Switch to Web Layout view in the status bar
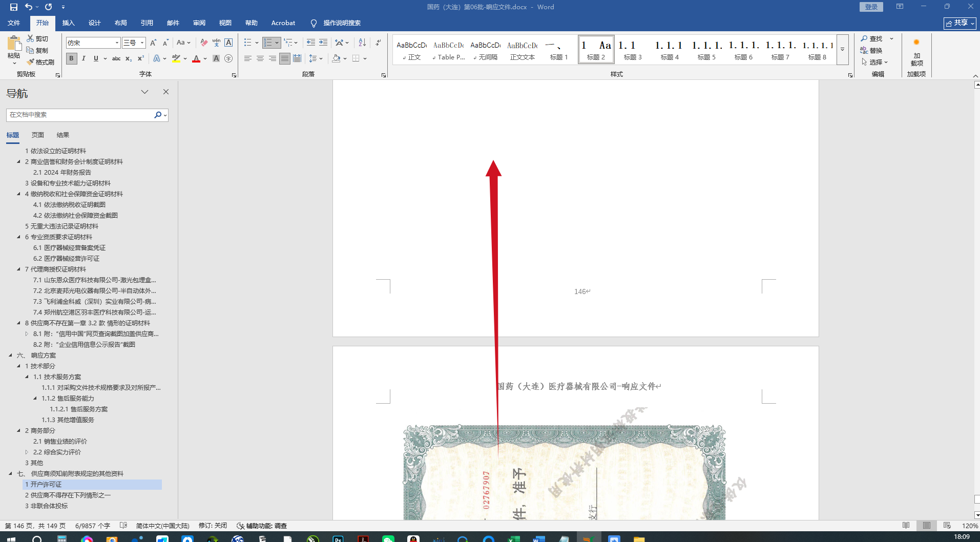Viewport: 980px width, 542px height. click(x=947, y=526)
